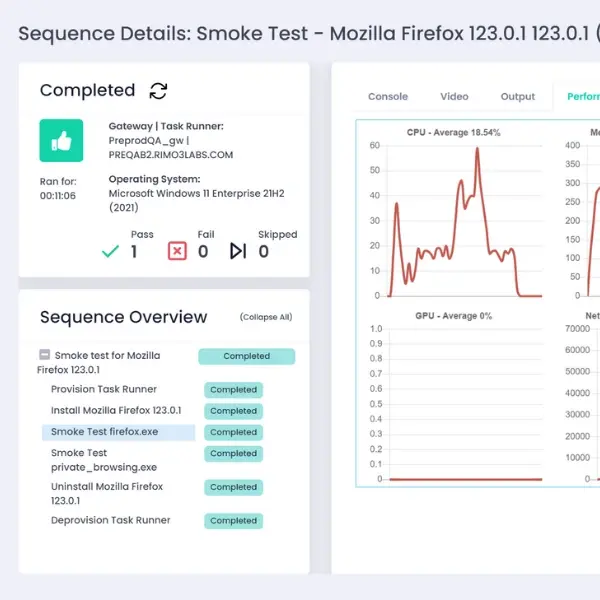Switch to the Output tab
Screen dimensions: 600x600
pyautogui.click(x=518, y=96)
